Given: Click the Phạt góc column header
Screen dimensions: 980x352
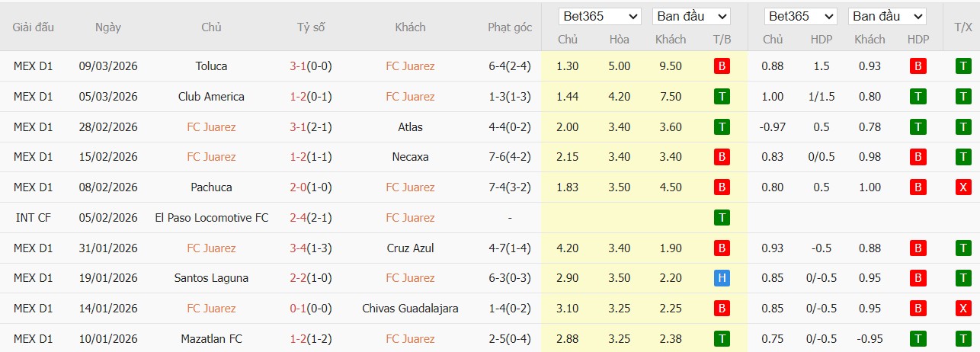Looking at the screenshot, I should [x=510, y=27].
